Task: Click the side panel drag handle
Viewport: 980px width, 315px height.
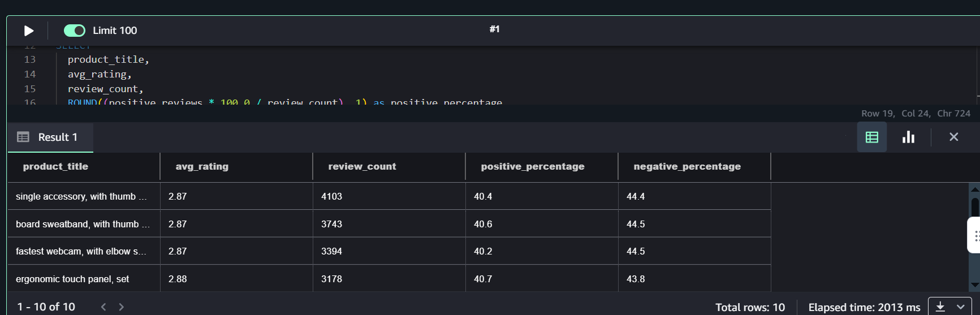Action: [975, 235]
